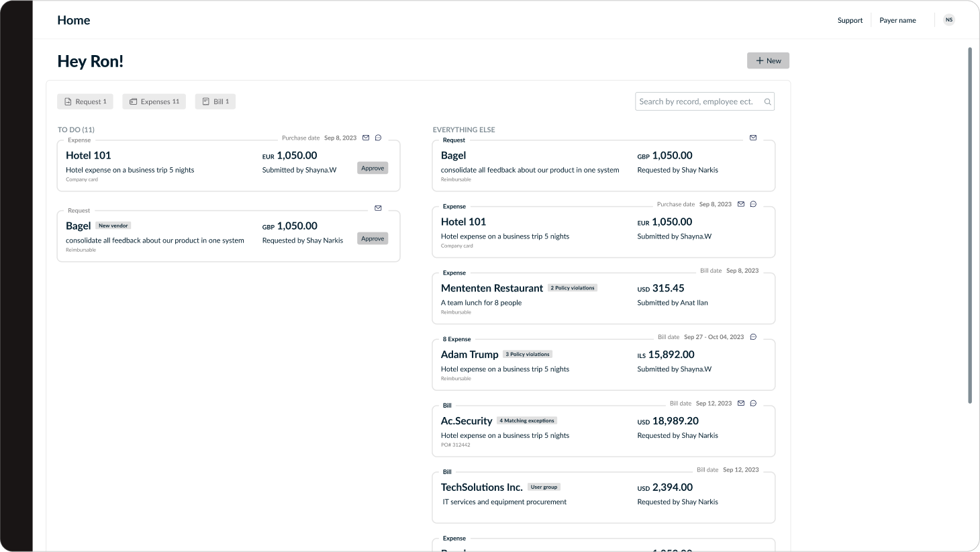This screenshot has height=552, width=980.
Task: Click Payer name in the header
Action: point(897,20)
